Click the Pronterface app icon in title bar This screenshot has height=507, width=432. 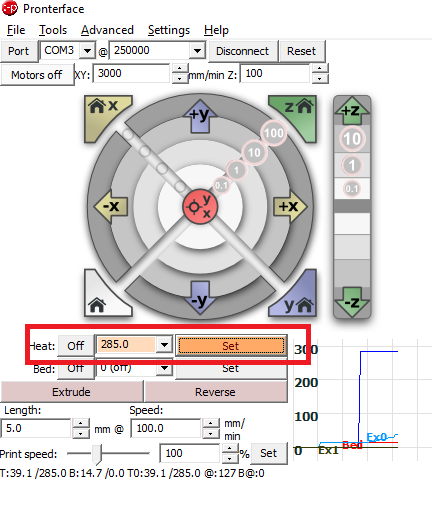click(9, 8)
